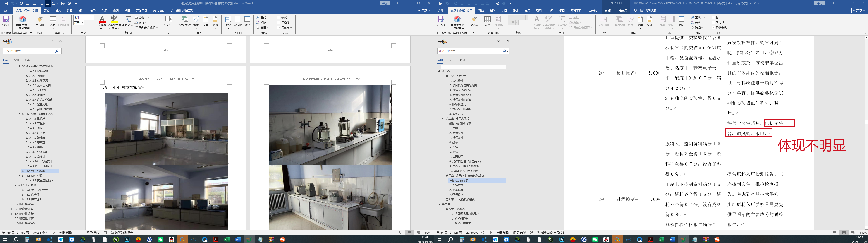Click navigation search magnifier in left window

(57, 51)
